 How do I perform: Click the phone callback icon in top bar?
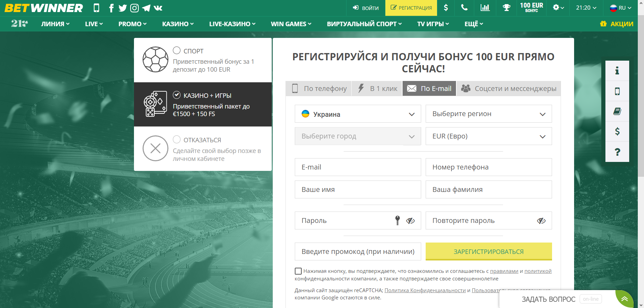click(465, 8)
